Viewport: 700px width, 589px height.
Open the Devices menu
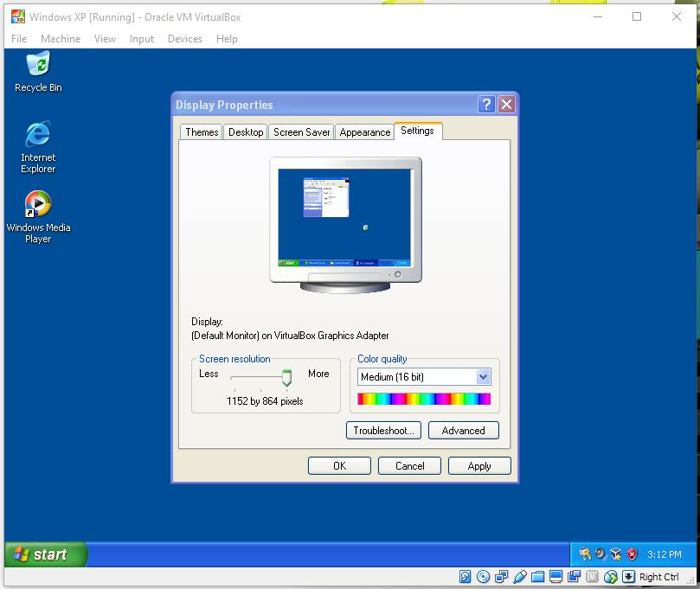[185, 39]
